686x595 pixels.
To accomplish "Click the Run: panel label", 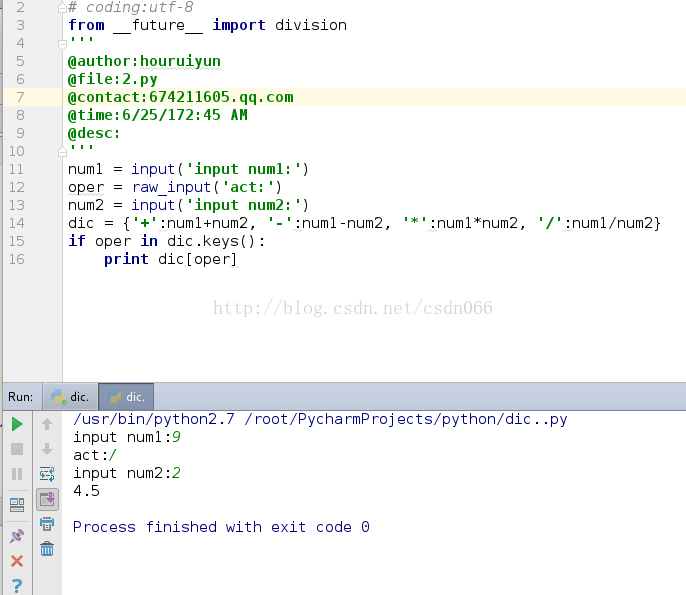I will (x=21, y=397).
